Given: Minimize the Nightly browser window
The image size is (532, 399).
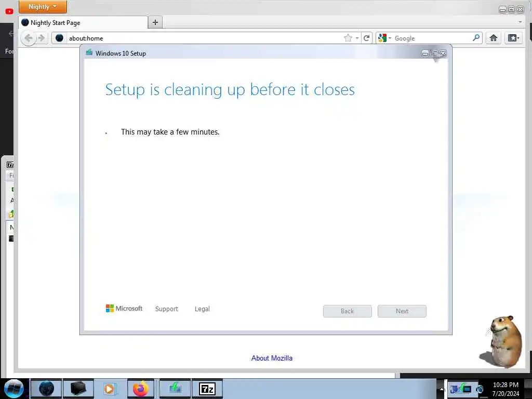Looking at the screenshot, I should click(502, 9).
